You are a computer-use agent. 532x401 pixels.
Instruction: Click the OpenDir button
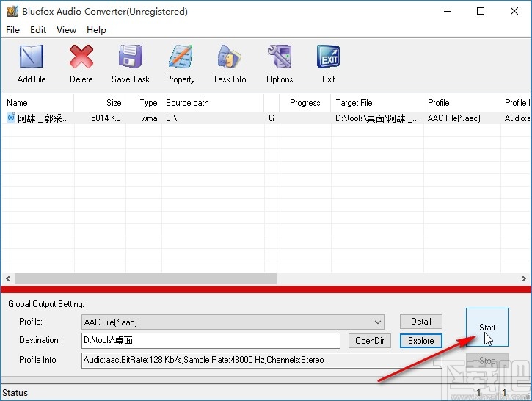click(370, 341)
